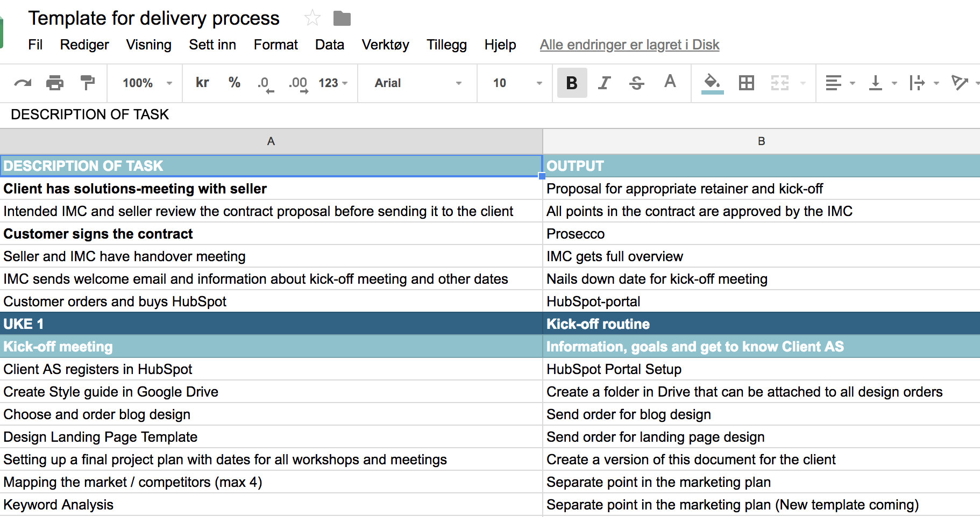Image resolution: width=980 pixels, height=517 pixels.
Task: Click the increase decimal places icon
Action: pyautogui.click(x=298, y=83)
